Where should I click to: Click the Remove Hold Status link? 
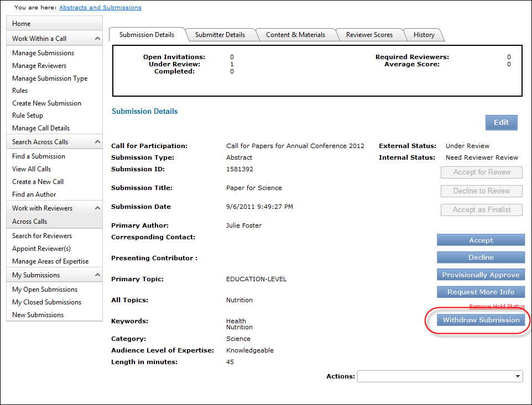[497, 307]
